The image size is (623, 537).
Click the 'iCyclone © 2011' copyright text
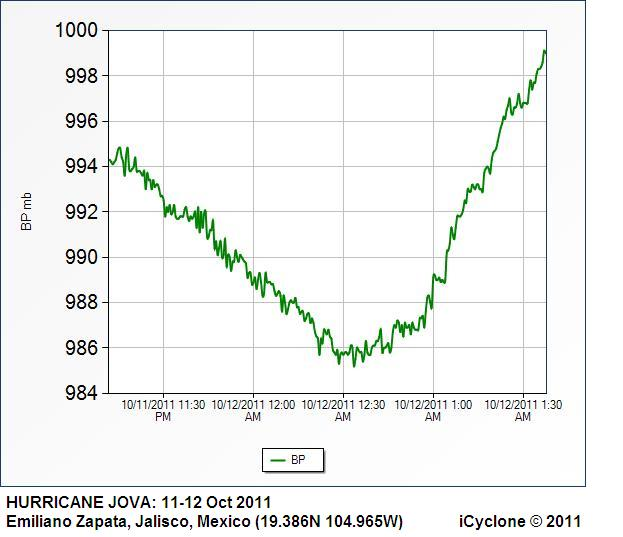tap(520, 521)
